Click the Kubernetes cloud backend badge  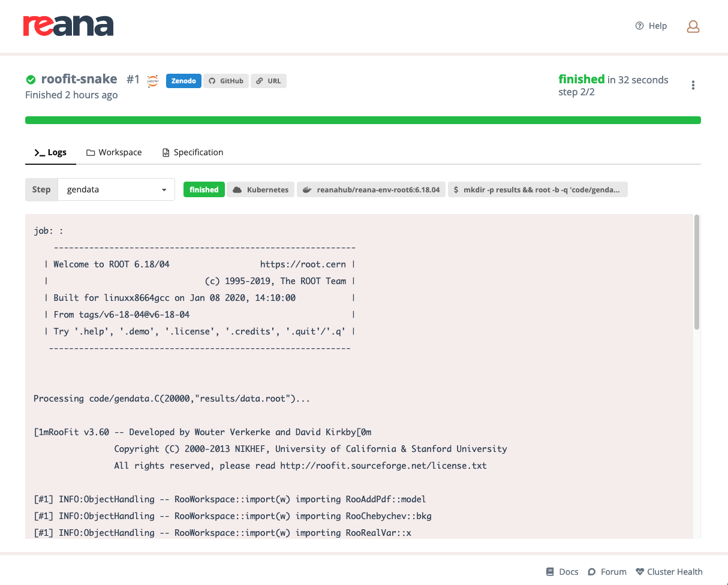pos(260,189)
